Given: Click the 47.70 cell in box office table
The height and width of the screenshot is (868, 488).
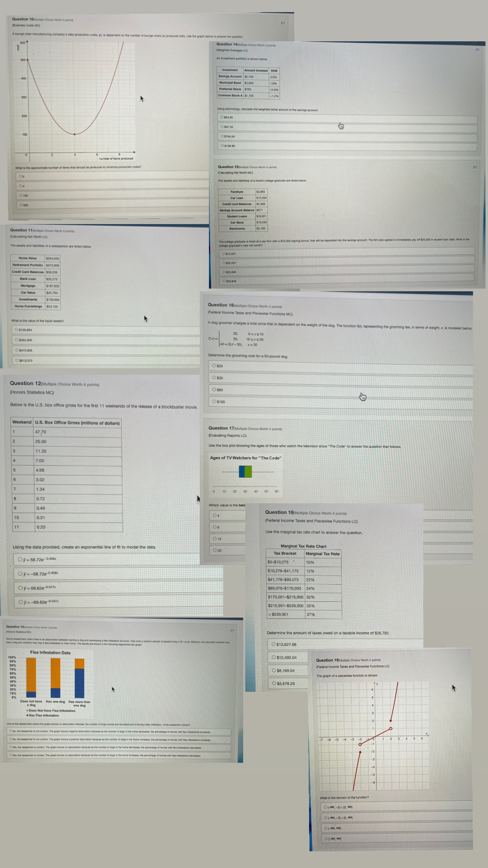Looking at the screenshot, I should [78, 432].
